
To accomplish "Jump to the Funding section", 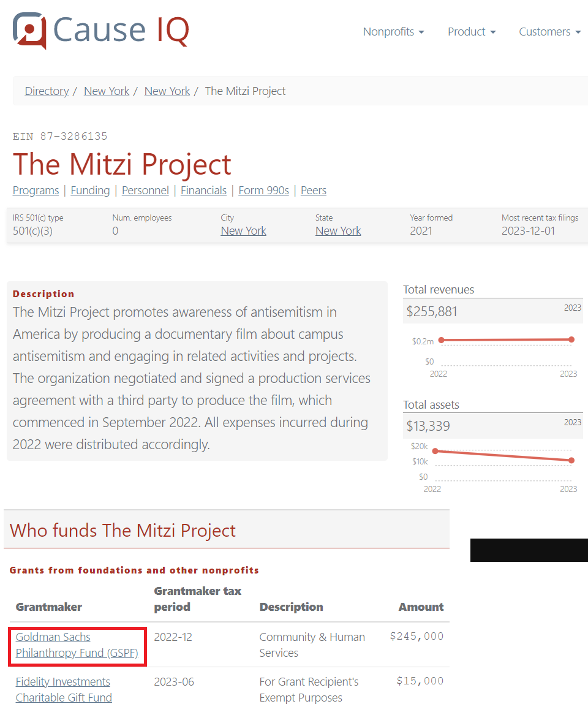I will pyautogui.click(x=90, y=191).
